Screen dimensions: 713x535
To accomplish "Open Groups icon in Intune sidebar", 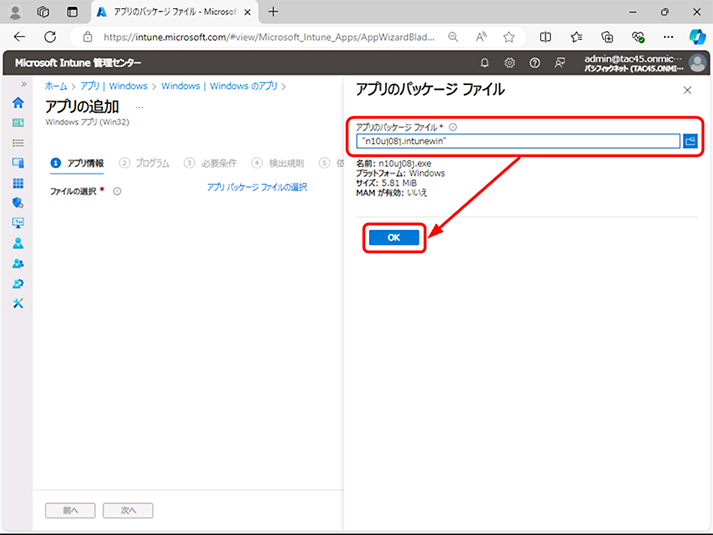I will point(18,264).
